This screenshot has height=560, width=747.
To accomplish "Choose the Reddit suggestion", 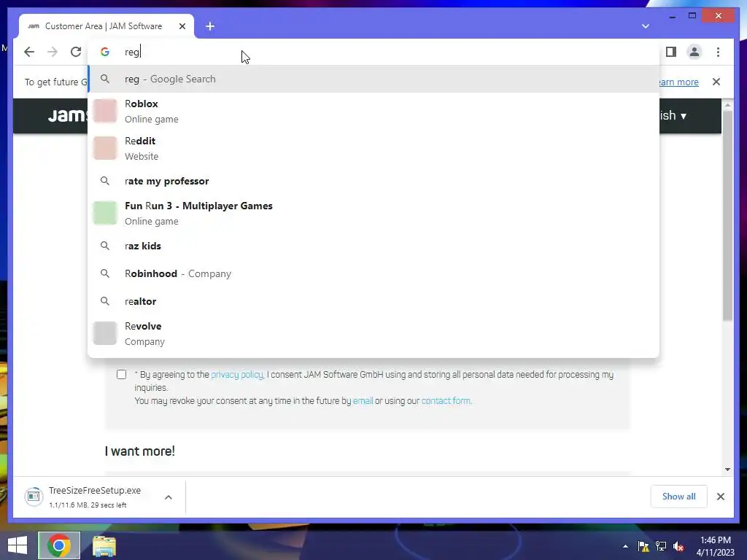I will pos(374,148).
